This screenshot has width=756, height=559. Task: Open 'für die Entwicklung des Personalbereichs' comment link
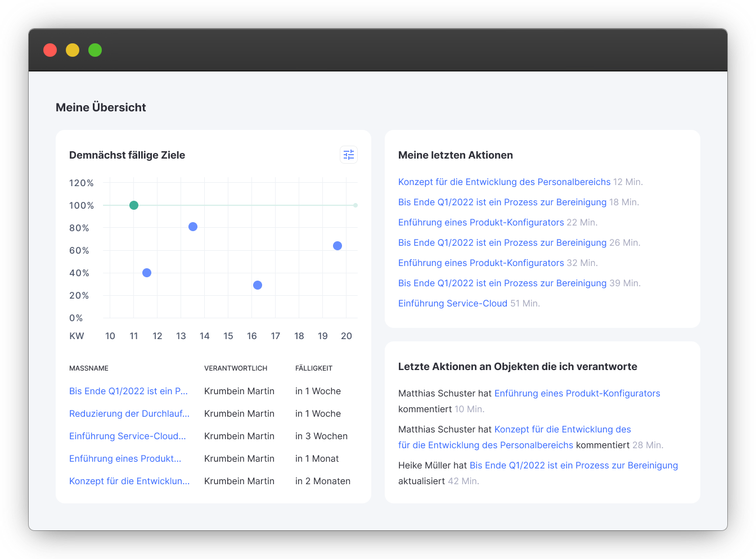485,445
